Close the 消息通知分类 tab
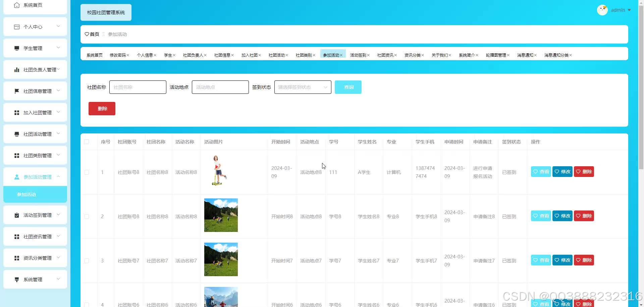 pyautogui.click(x=571, y=55)
